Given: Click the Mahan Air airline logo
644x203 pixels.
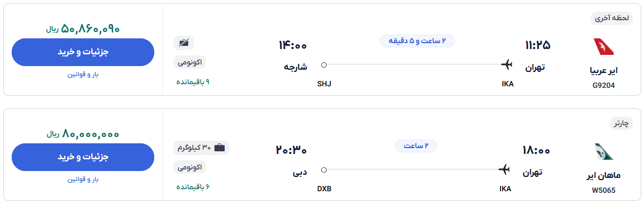Looking at the screenshot, I should (603, 152).
